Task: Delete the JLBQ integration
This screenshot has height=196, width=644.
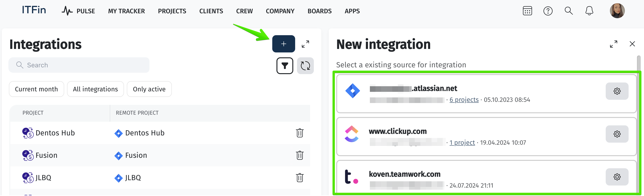Action: (x=300, y=178)
